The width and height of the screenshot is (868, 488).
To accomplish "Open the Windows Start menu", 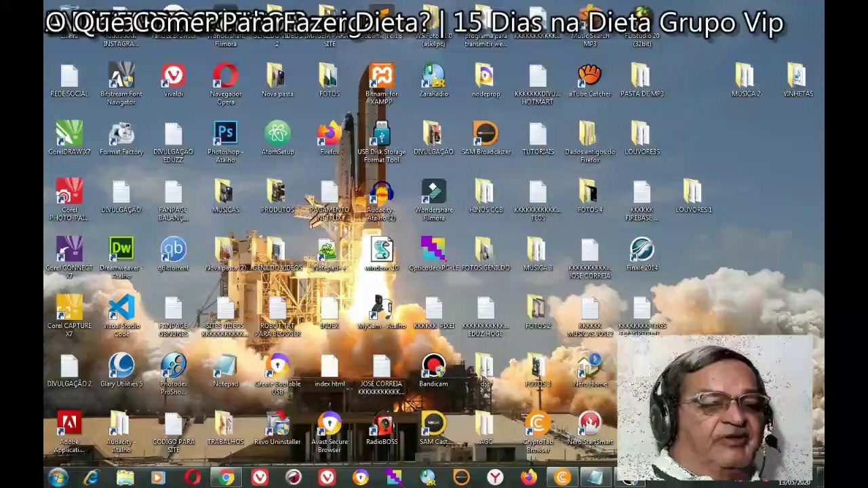I will [x=58, y=478].
